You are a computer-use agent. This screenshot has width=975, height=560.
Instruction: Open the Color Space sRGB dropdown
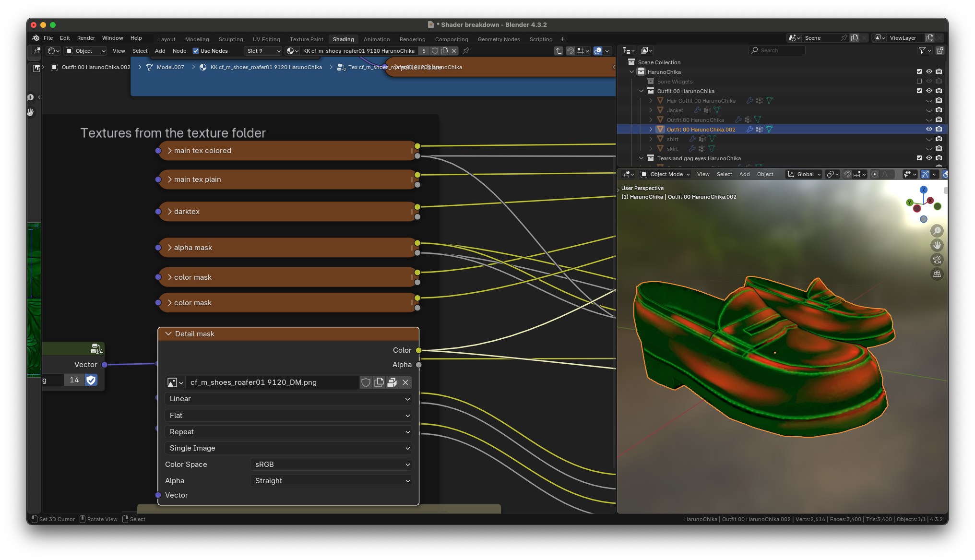(331, 465)
